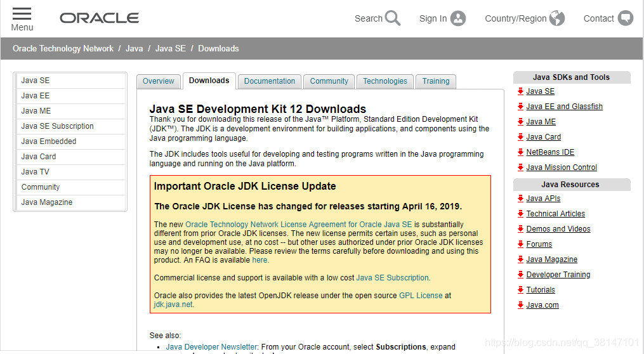
Task: Click arrow icon beside Java Magazine resource
Action: 520,259
